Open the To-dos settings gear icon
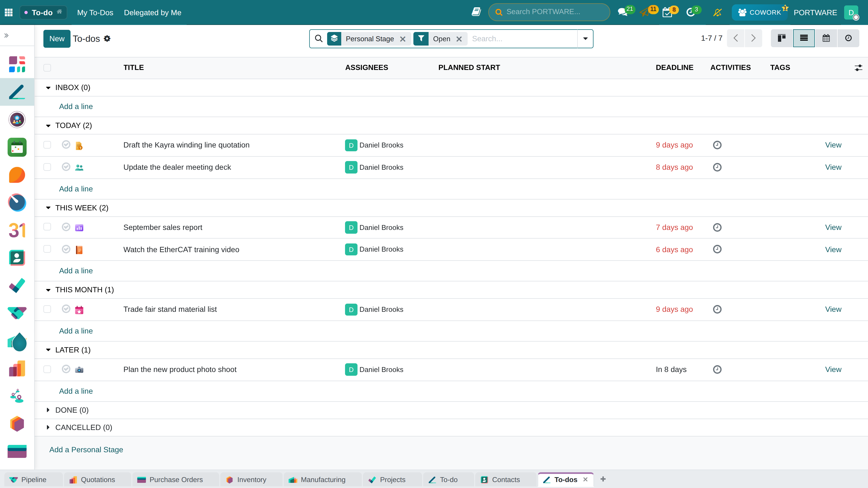This screenshot has height=488, width=868. 107,39
